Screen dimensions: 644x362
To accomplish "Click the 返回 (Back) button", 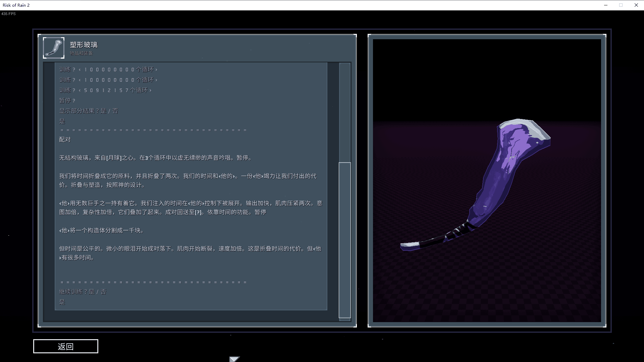I will tap(66, 346).
